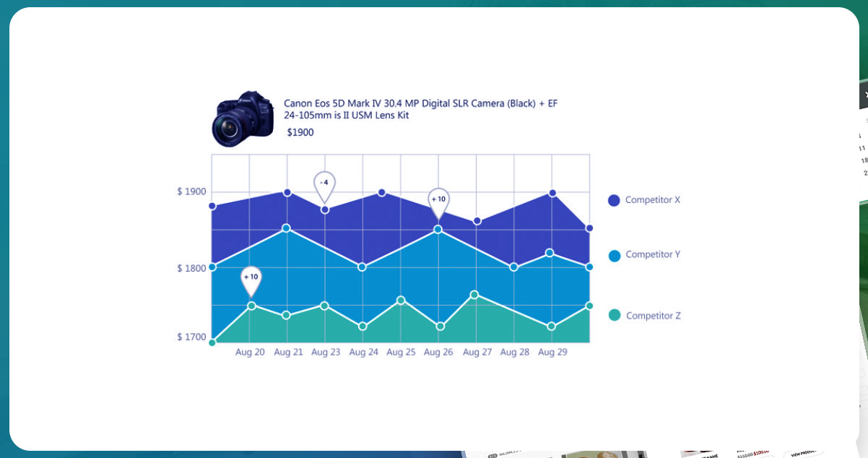Click the 'Aug 24' x-axis label
Screen dimensions: 868x458
pyautogui.click(x=363, y=353)
